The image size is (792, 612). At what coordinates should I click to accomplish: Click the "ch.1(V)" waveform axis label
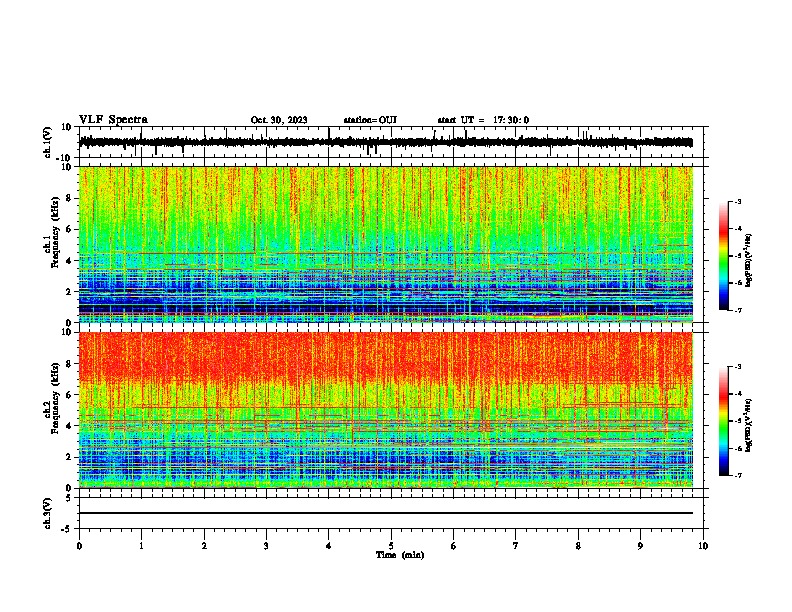pyautogui.click(x=48, y=142)
